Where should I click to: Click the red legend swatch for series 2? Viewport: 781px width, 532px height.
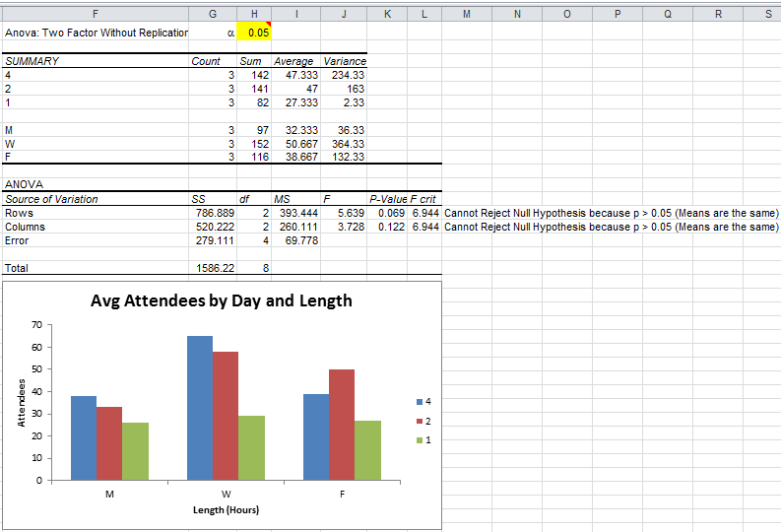point(417,422)
